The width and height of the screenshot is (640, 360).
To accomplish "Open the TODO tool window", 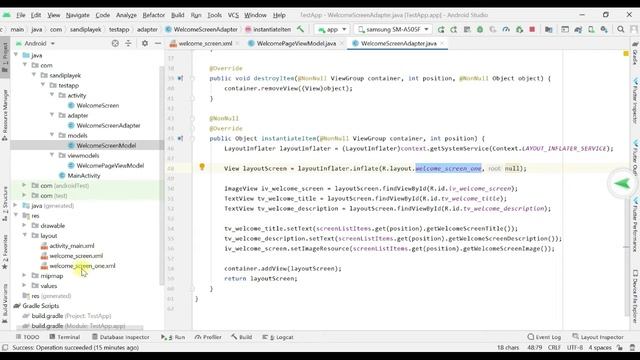I will tap(27, 337).
